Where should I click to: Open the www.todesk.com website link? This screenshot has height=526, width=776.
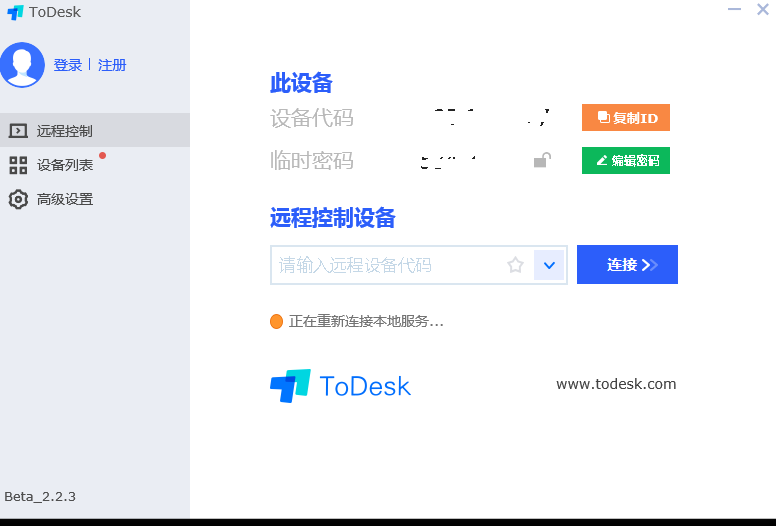coord(616,384)
